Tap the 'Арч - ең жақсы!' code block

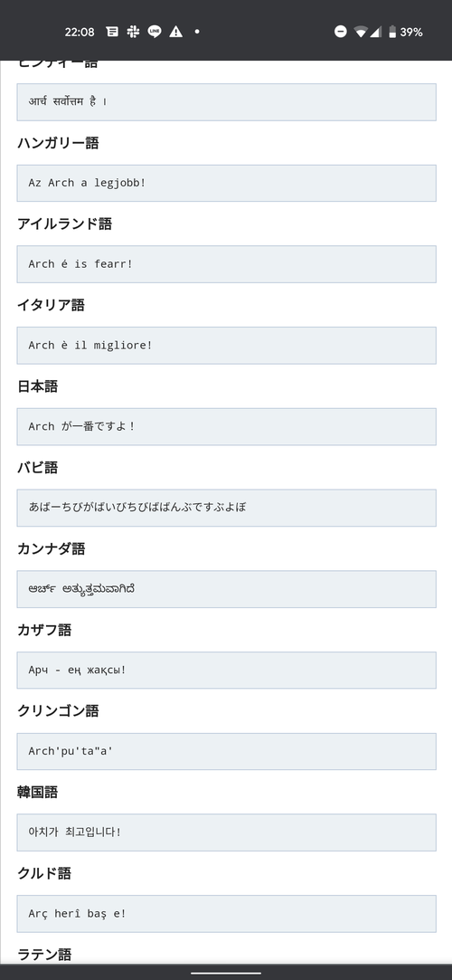(x=226, y=670)
